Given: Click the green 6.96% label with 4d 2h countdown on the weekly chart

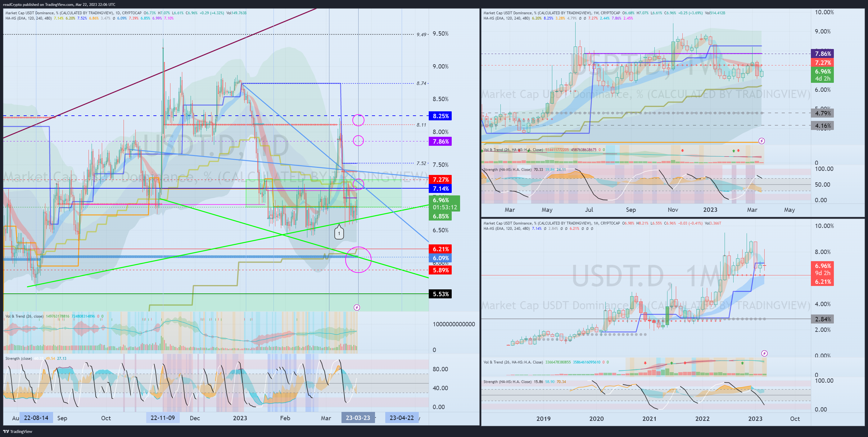Looking at the screenshot, I should tap(822, 75).
